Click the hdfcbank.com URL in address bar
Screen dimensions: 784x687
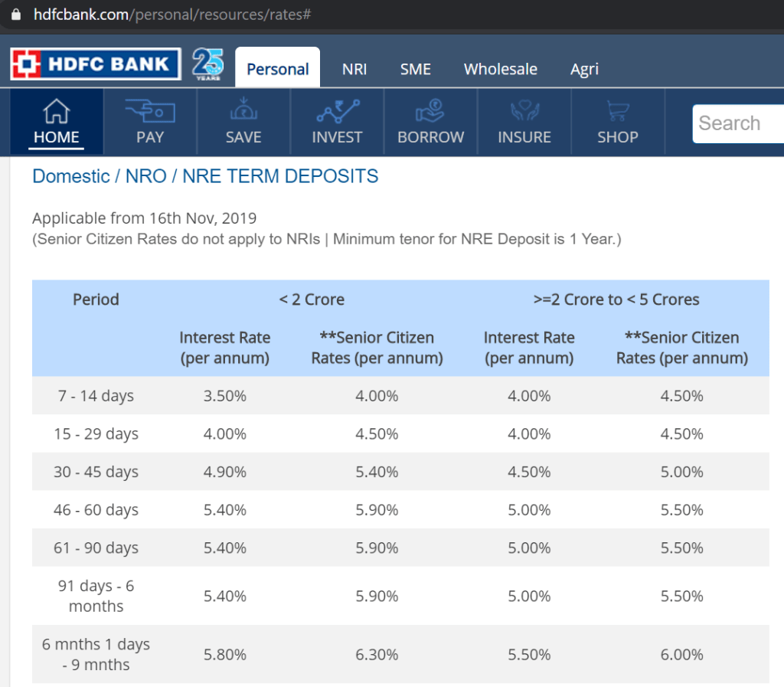[x=171, y=15]
